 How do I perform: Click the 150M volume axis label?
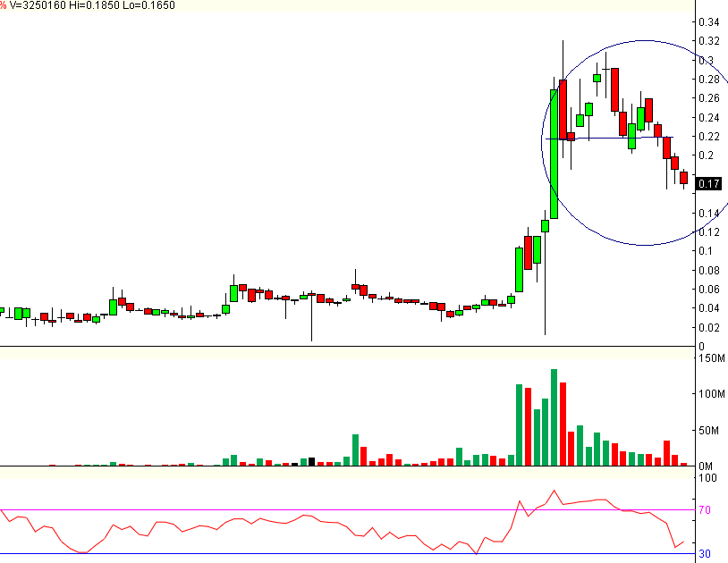(711, 358)
